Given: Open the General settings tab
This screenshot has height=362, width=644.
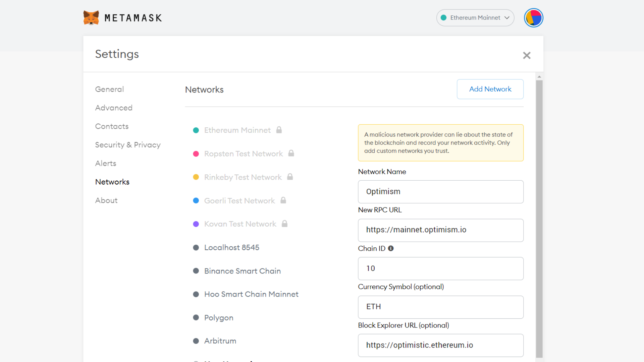Looking at the screenshot, I should click(x=109, y=89).
